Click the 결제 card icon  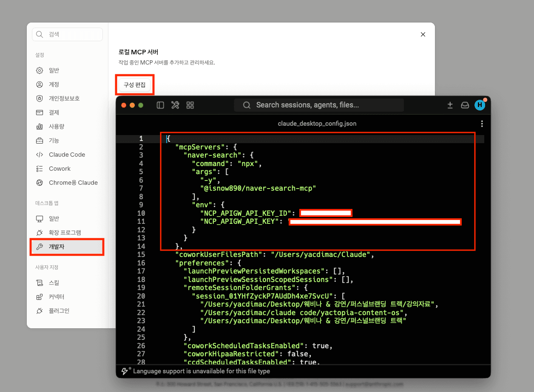point(40,112)
